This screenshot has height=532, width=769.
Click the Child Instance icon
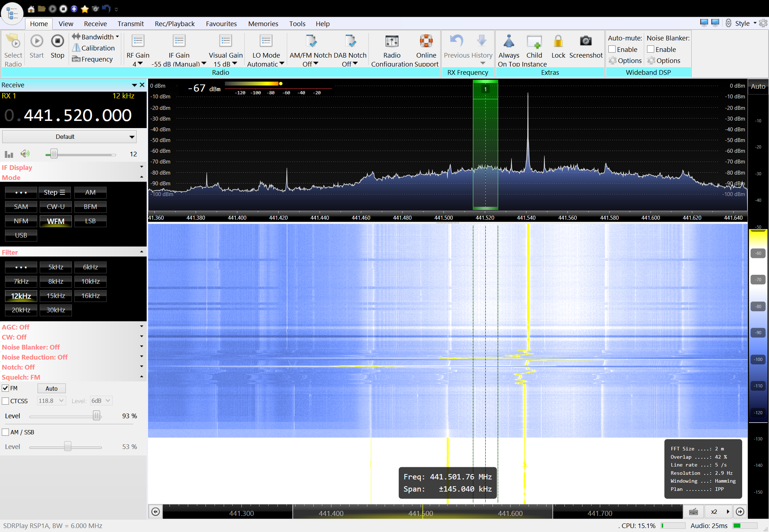click(x=534, y=42)
